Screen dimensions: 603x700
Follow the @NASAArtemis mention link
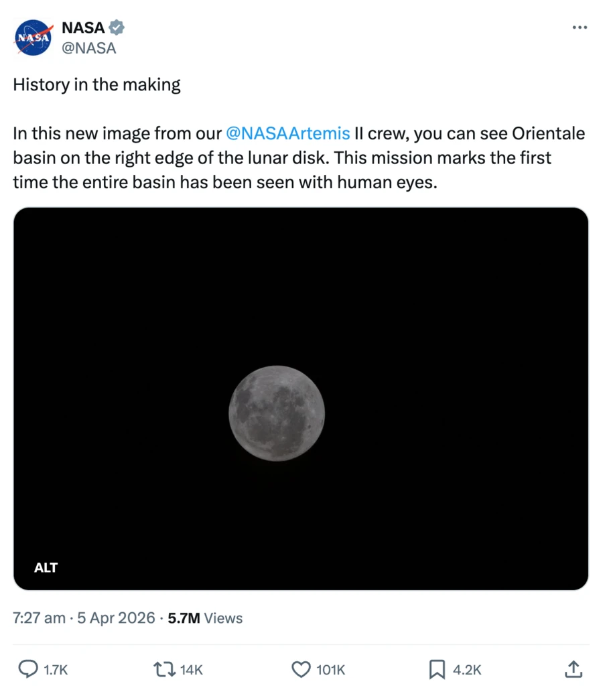pos(288,133)
